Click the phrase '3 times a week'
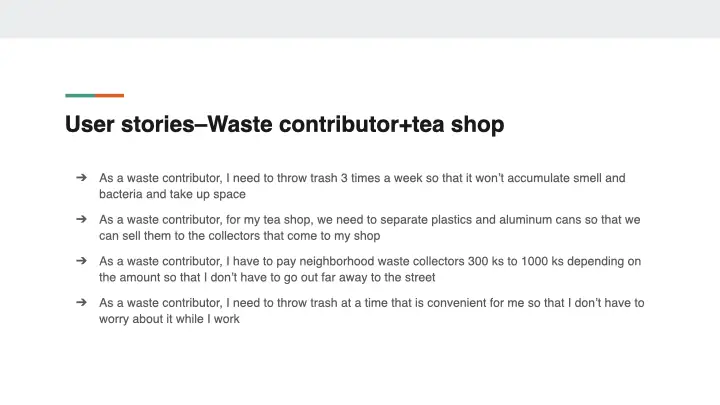 click(x=376, y=178)
